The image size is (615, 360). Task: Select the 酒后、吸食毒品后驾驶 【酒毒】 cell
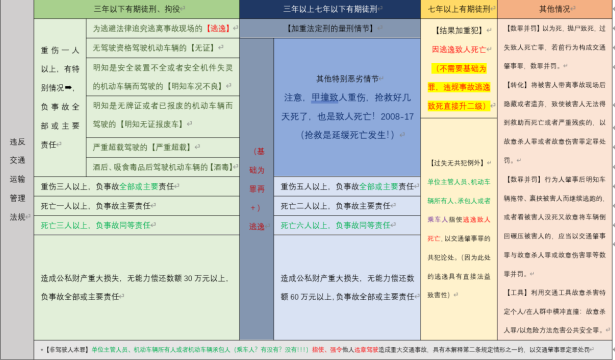(x=163, y=167)
